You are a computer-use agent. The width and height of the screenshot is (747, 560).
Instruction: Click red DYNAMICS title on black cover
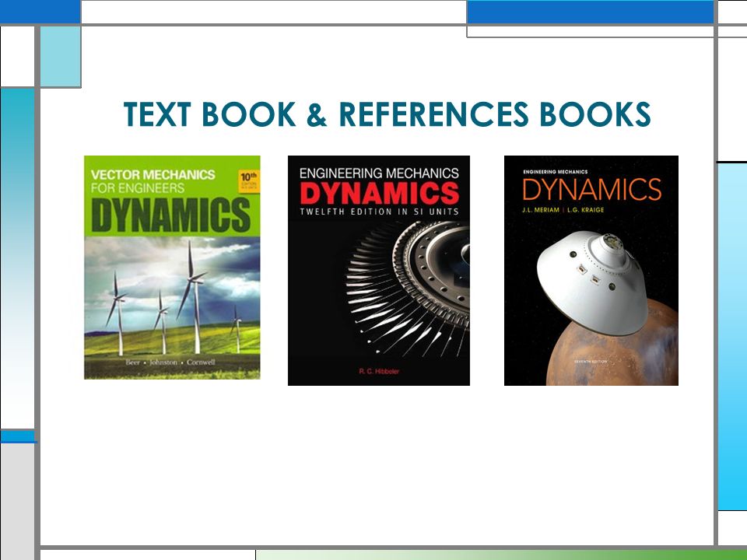(x=379, y=193)
